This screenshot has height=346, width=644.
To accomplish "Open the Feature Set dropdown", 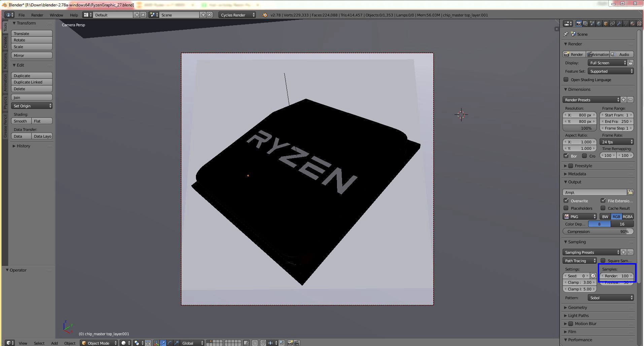I will click(x=611, y=71).
